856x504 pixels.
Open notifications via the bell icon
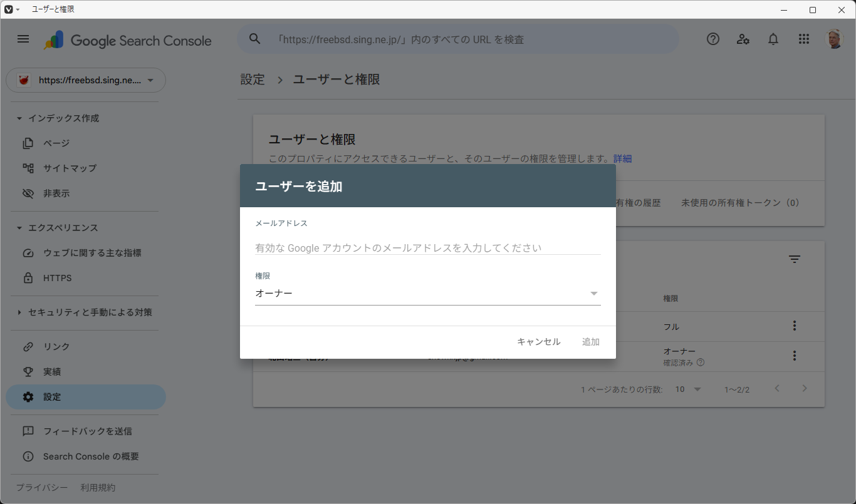click(773, 39)
